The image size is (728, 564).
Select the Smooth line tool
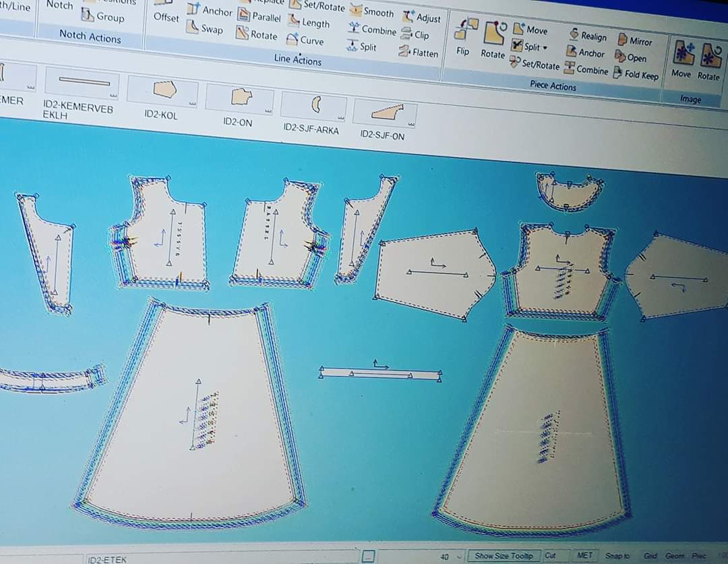[x=371, y=11]
